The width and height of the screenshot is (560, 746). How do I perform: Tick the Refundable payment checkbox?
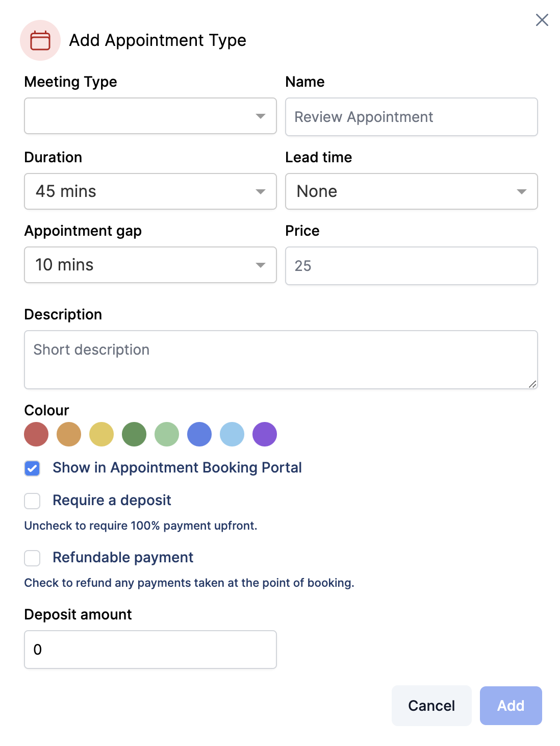32,558
